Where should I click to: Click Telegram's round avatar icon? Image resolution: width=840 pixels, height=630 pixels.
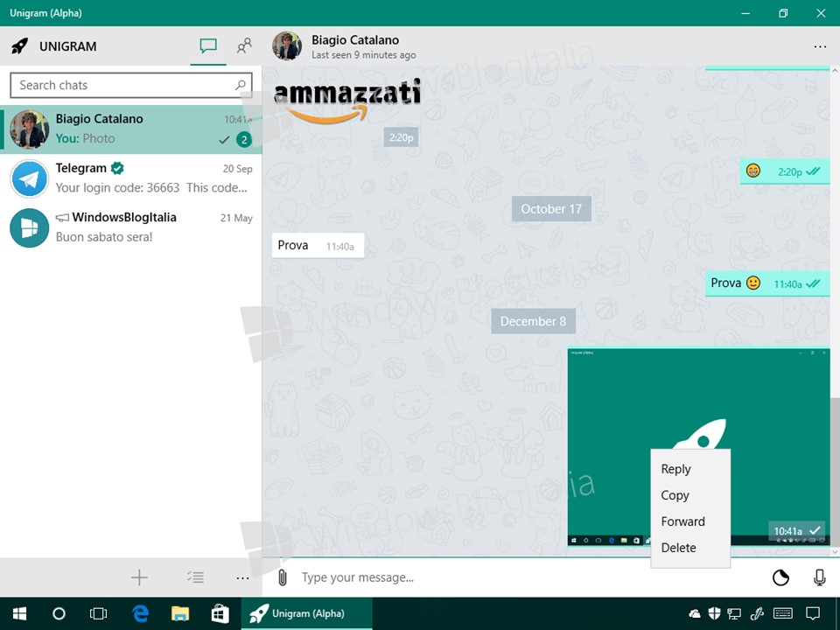point(30,178)
